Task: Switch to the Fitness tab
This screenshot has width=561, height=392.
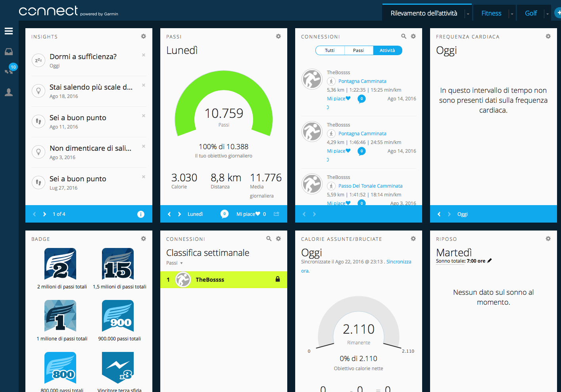Action: (491, 13)
